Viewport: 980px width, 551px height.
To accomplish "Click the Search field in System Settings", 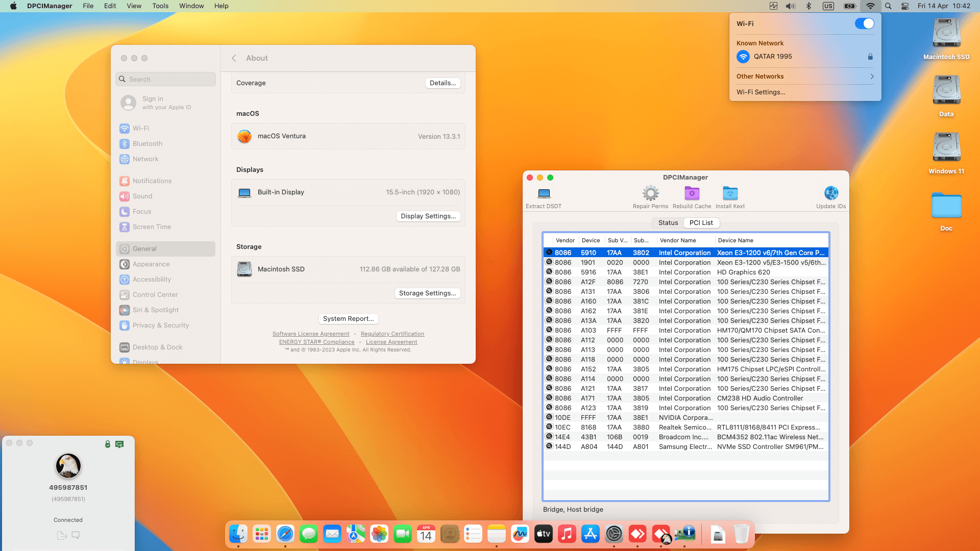I will (x=166, y=80).
